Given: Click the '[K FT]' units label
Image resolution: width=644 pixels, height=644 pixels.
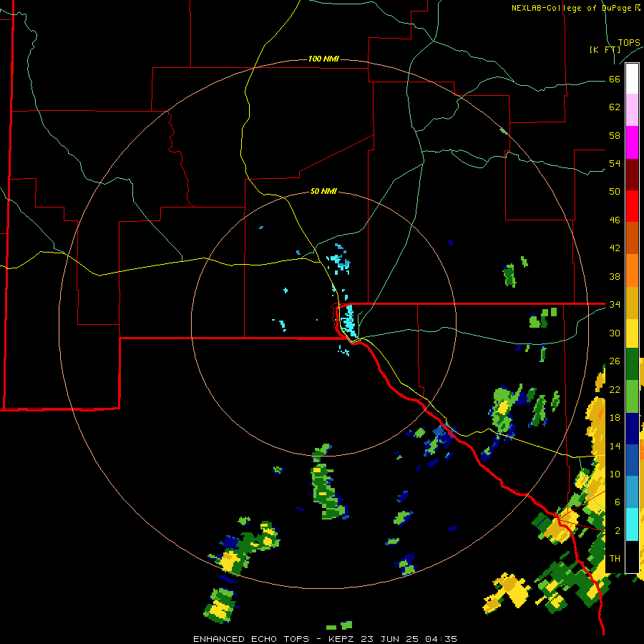Looking at the screenshot, I should pos(605,49).
